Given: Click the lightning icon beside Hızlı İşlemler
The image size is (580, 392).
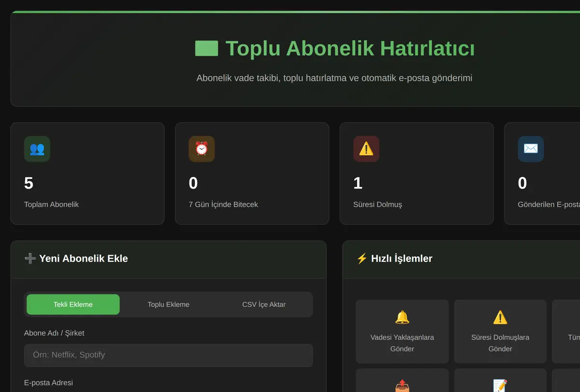Looking at the screenshot, I should (x=362, y=259).
